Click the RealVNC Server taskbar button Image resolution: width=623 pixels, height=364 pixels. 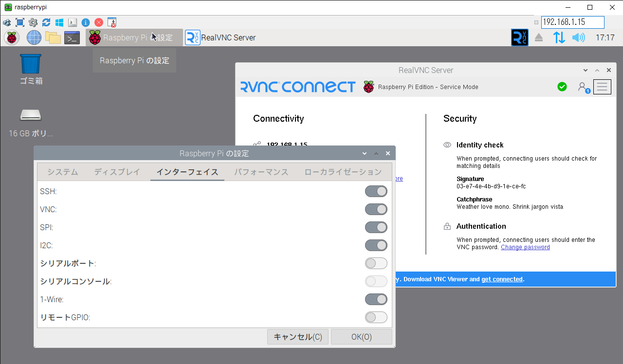(220, 37)
